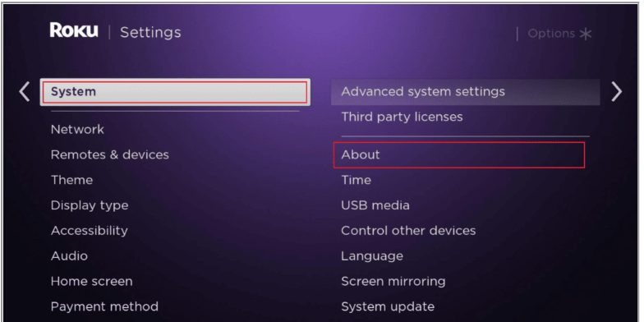Navigate back with the left chevron arrow
Screen dimensions: 644x322
[x=25, y=91]
